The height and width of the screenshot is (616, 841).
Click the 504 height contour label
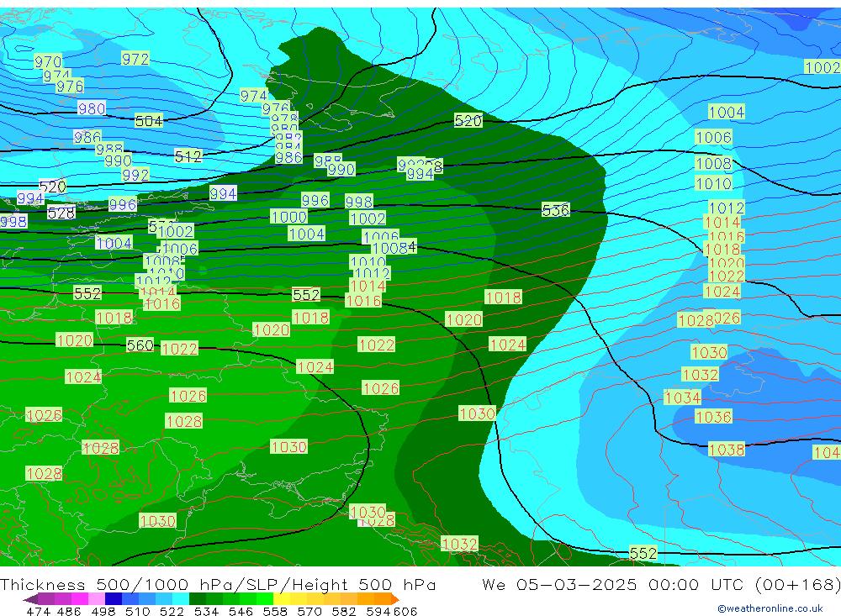[x=149, y=121]
